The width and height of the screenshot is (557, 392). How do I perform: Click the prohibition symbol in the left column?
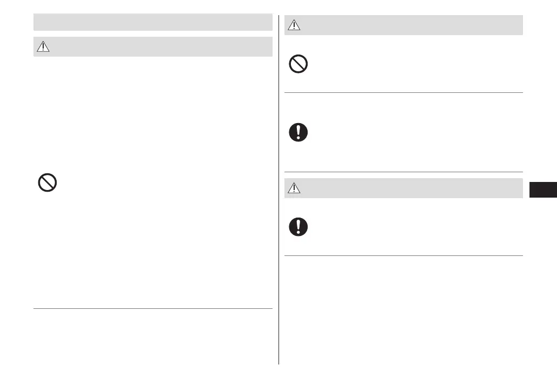[47, 184]
